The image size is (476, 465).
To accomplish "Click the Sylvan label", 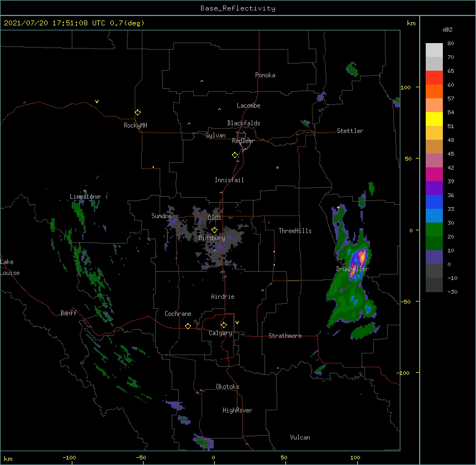I will tap(215, 135).
